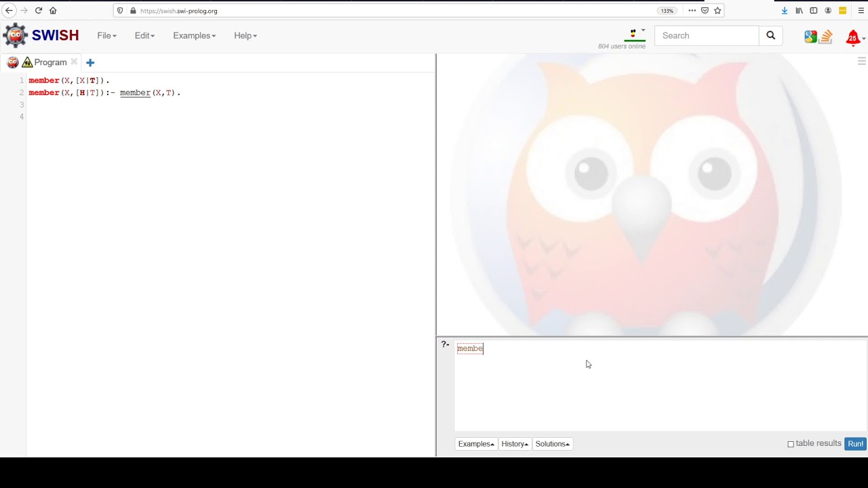Log in with the Google icon

tap(810, 37)
